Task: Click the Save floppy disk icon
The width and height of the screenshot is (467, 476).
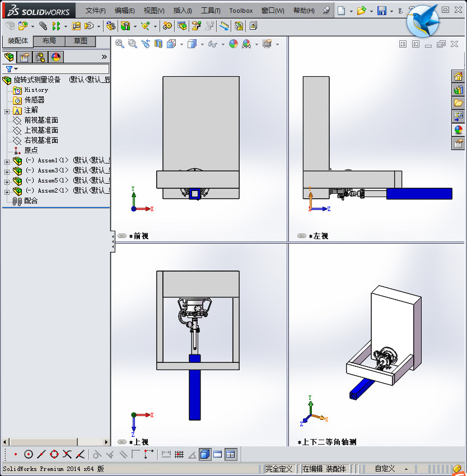Action: tap(382, 11)
